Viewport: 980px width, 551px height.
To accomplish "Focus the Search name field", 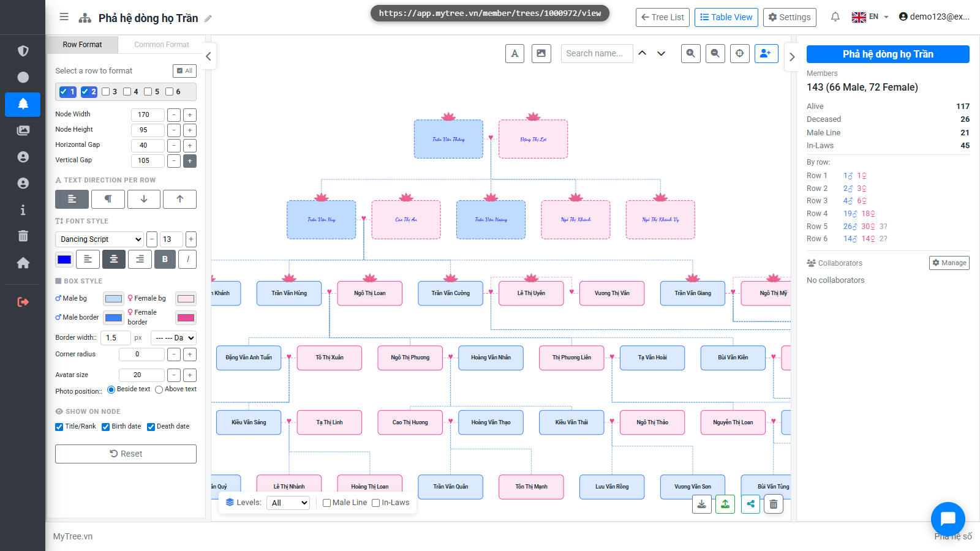I will point(597,53).
